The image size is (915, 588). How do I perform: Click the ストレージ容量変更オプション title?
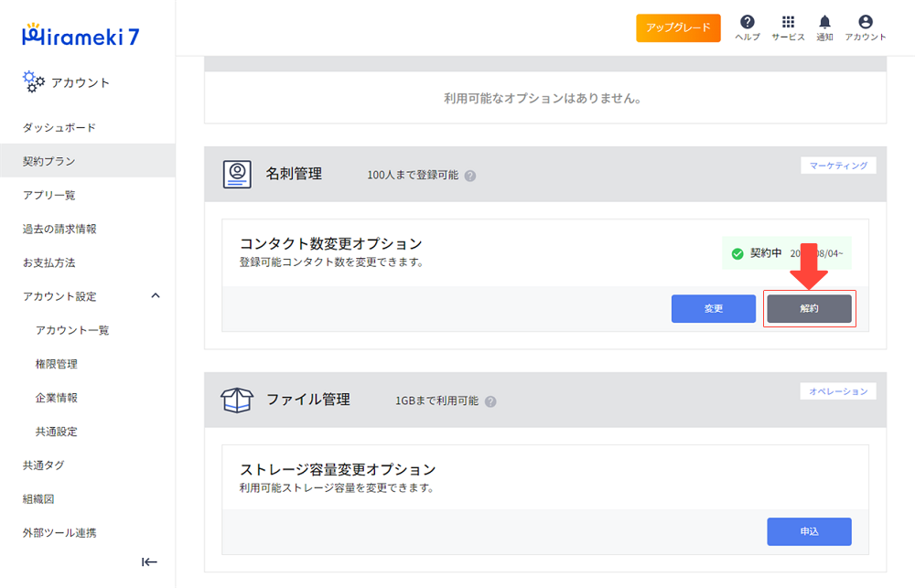[338, 470]
